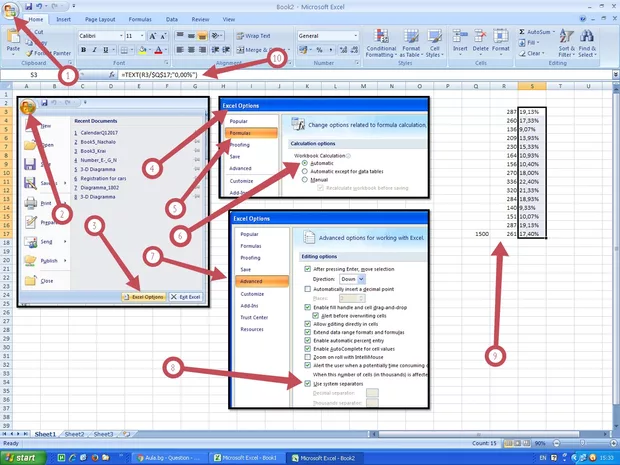Open the Find & Select menu
This screenshot has width=620, height=465.
pos(587,43)
